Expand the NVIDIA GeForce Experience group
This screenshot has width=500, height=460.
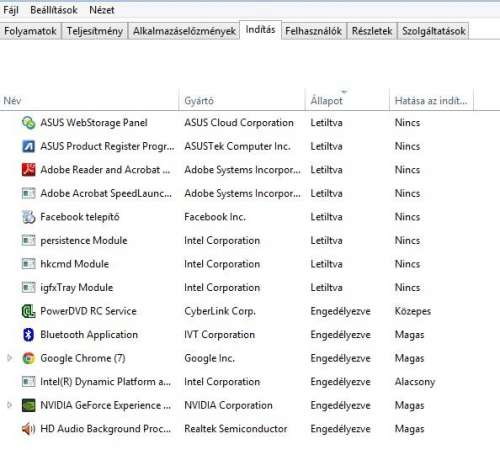[9, 405]
